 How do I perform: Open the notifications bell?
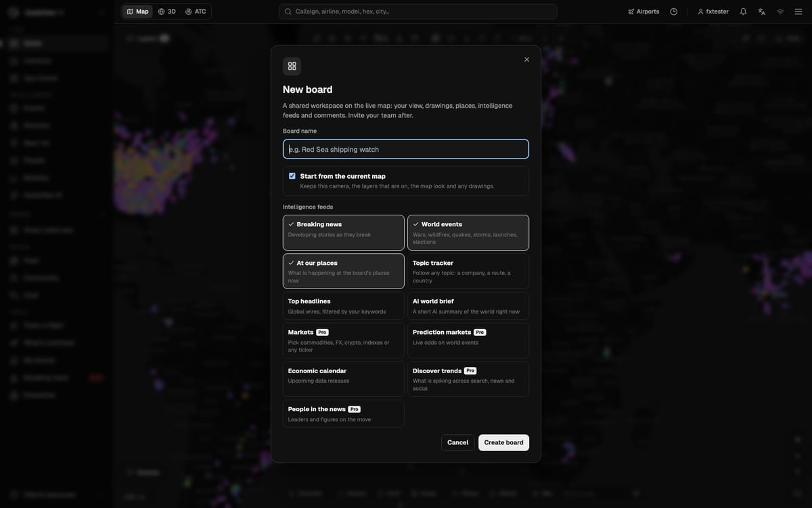click(x=744, y=12)
